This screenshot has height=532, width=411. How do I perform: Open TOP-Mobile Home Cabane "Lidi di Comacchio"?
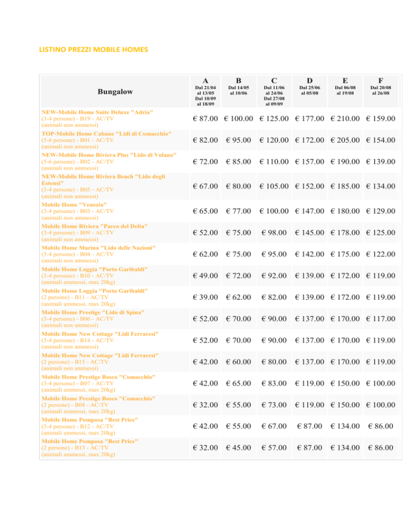(106, 134)
